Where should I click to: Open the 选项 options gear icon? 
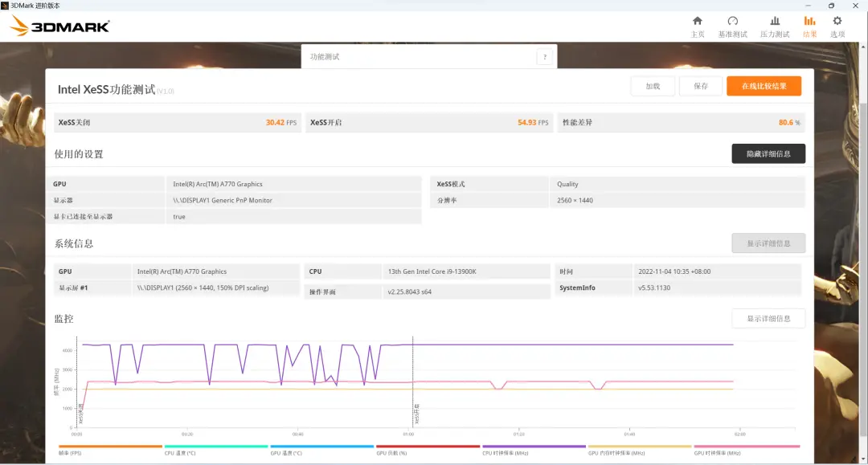tap(837, 21)
